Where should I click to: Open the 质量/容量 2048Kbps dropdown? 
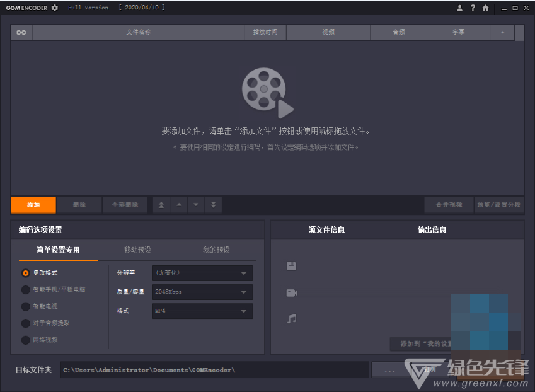tap(202, 292)
